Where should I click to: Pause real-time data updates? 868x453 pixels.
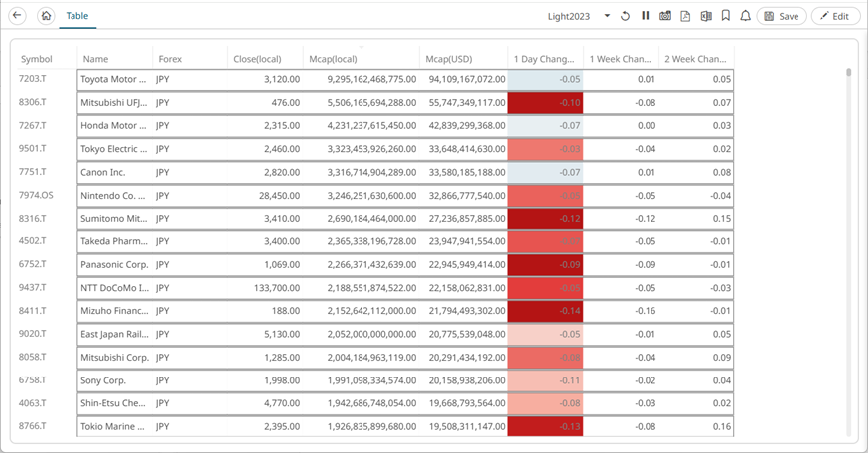[x=646, y=16]
